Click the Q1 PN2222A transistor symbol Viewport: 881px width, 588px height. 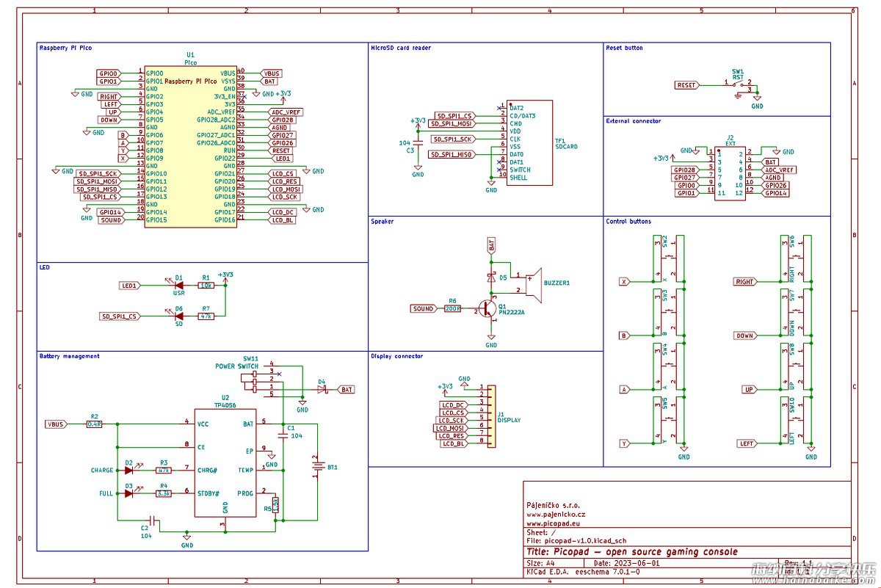coord(487,309)
